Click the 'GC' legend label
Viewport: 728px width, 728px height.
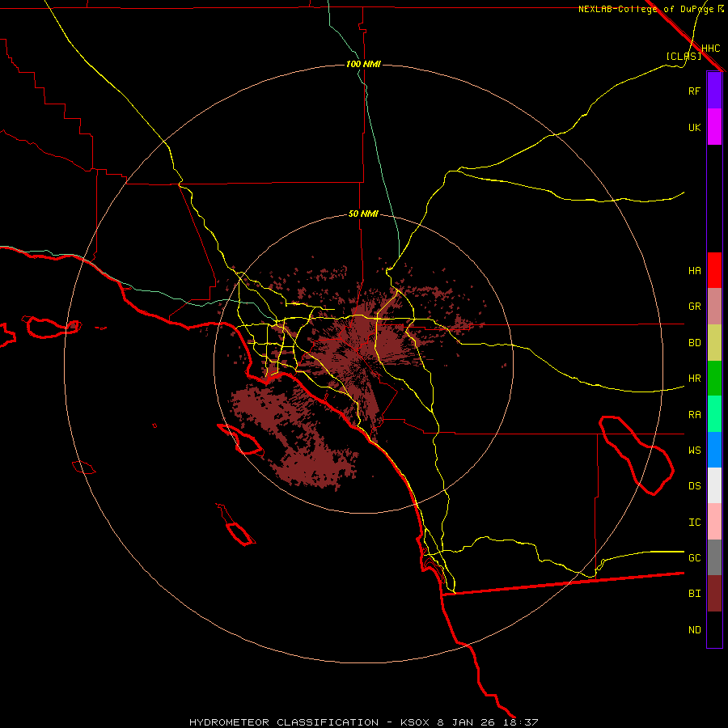[694, 558]
